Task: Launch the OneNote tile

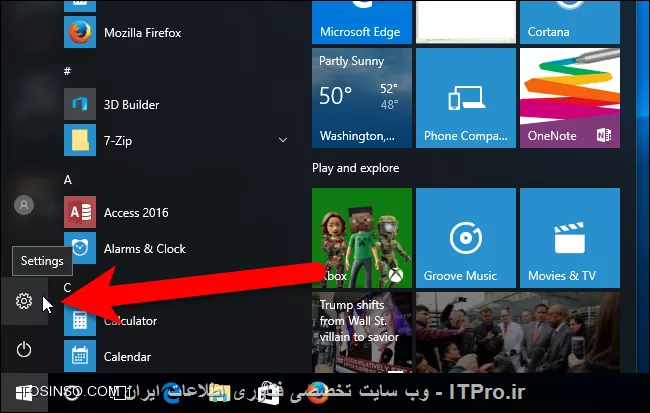Action: [570, 98]
